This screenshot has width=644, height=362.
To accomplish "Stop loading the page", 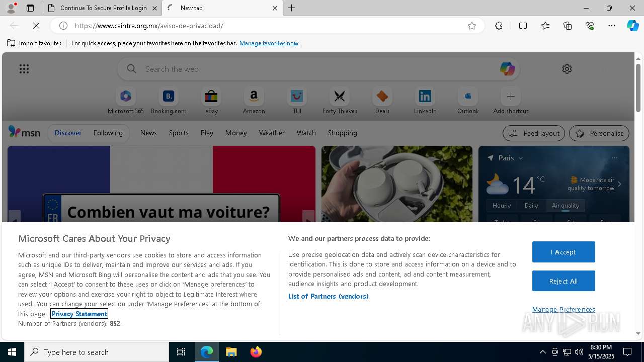I will 36,26.
